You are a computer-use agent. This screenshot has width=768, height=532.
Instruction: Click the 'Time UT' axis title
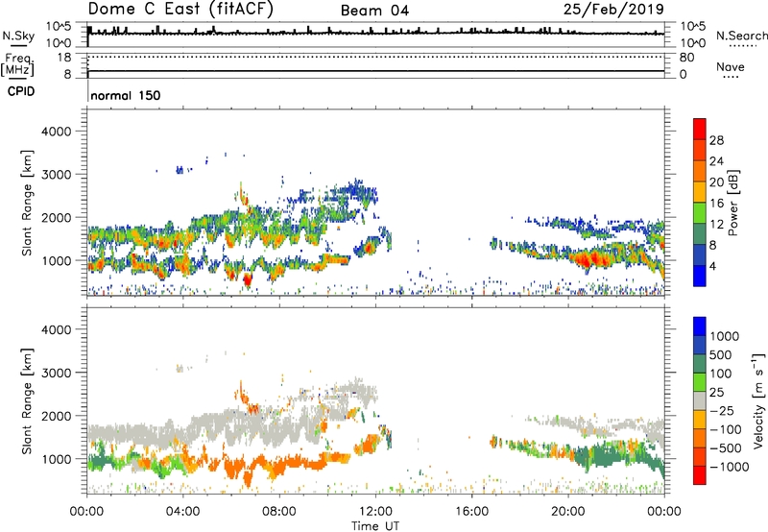(375, 526)
